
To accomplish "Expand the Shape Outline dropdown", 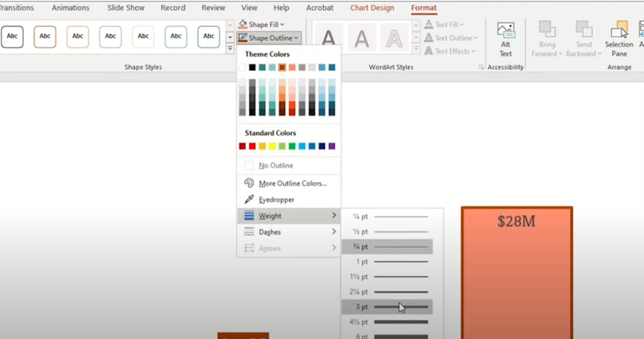I will tap(296, 38).
